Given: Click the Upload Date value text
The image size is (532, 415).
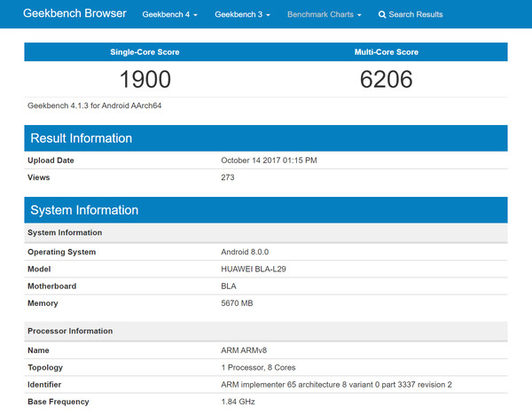Looking at the screenshot, I should pyautogui.click(x=269, y=161).
